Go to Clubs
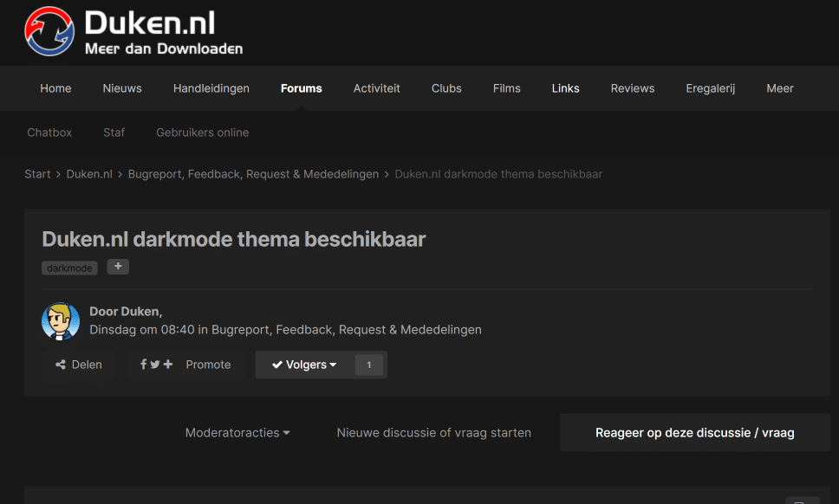 click(x=446, y=88)
